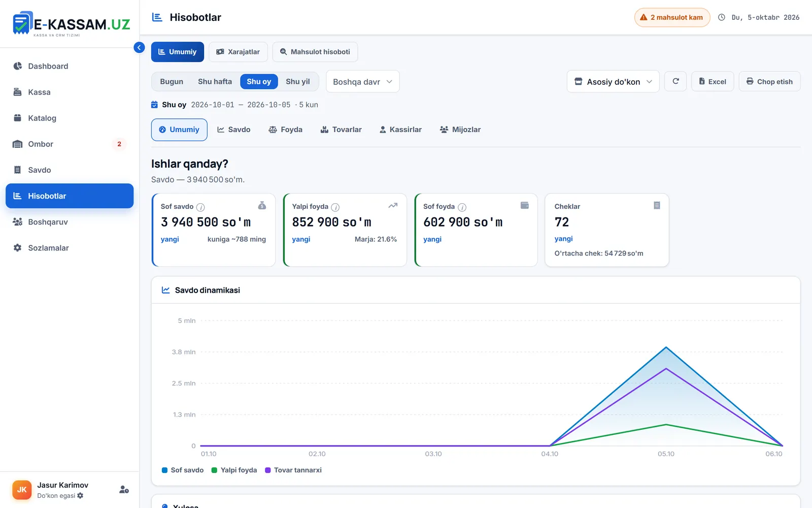This screenshot has height=508, width=812.
Task: Click the E-KASSAM.UZ logo
Action: [71, 24]
